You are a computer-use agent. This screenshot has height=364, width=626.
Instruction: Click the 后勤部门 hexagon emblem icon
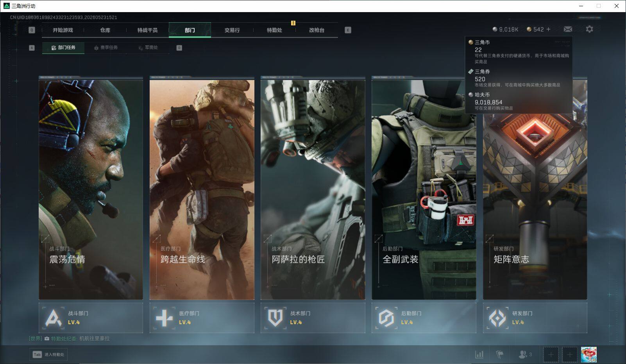(x=386, y=318)
